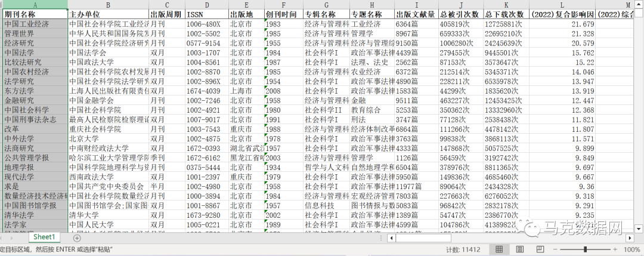644x256 pixels.
Task: Select ISSN cell 1006-480X
Action: pyautogui.click(x=206, y=24)
